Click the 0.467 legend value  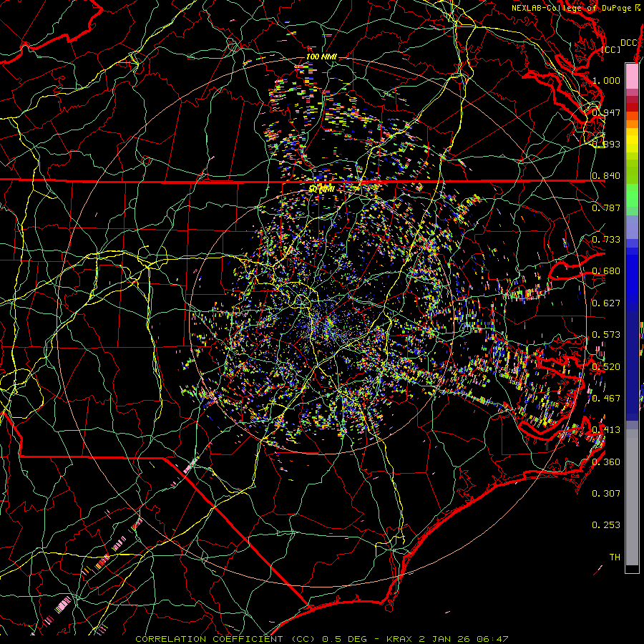606,399
